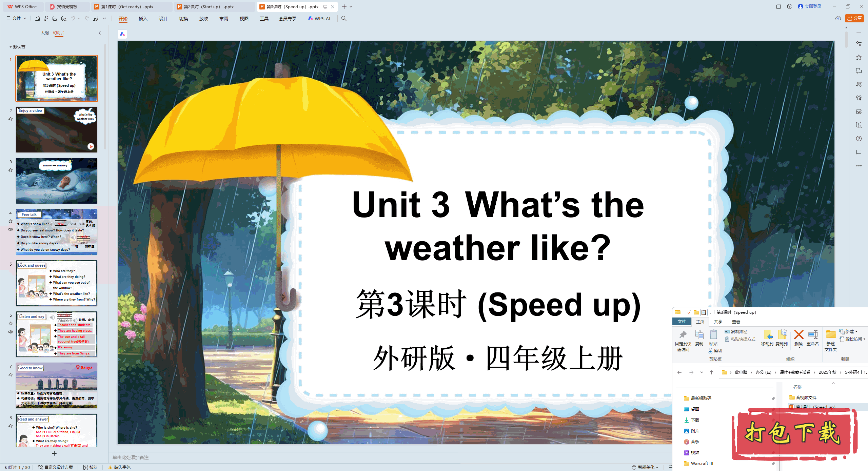The width and height of the screenshot is (868, 471).
Task: Switch to the 设计 ribbon tab
Action: click(x=163, y=19)
